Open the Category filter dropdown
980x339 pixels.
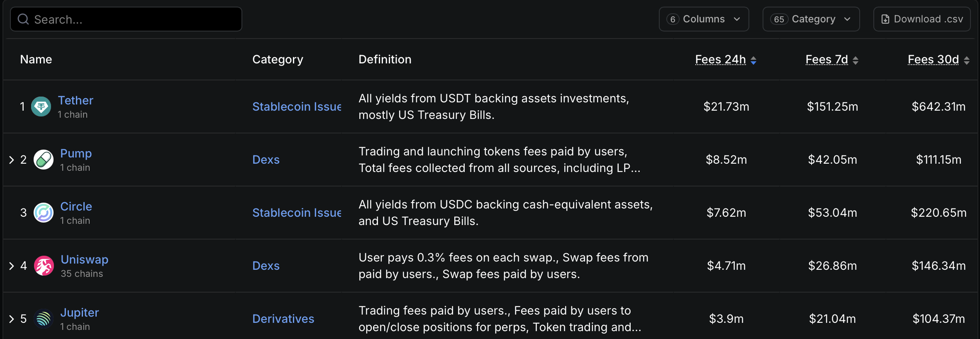point(811,19)
